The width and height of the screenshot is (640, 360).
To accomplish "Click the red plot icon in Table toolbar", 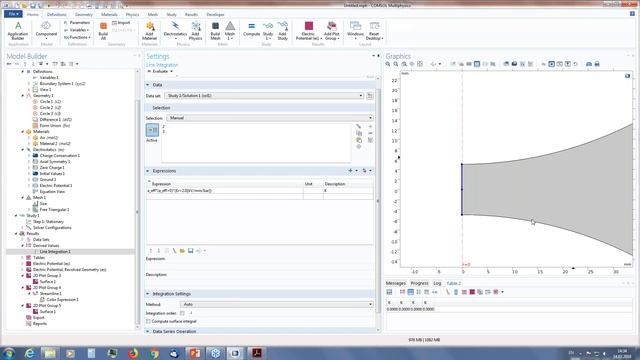I will 472,292.
